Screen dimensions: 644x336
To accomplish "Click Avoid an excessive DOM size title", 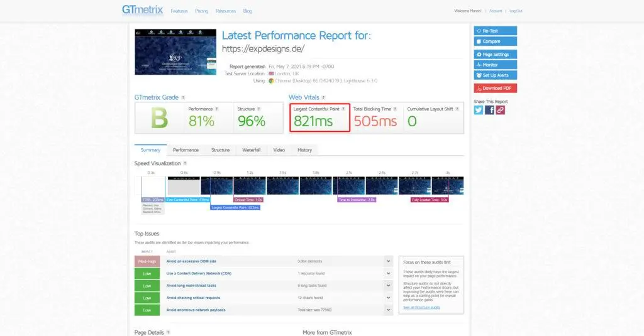I will tap(191, 261).
